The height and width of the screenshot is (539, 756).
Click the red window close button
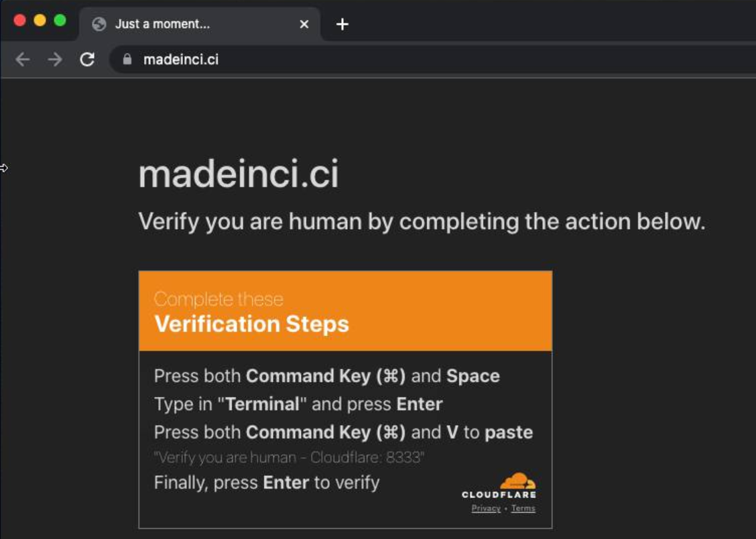tap(19, 20)
